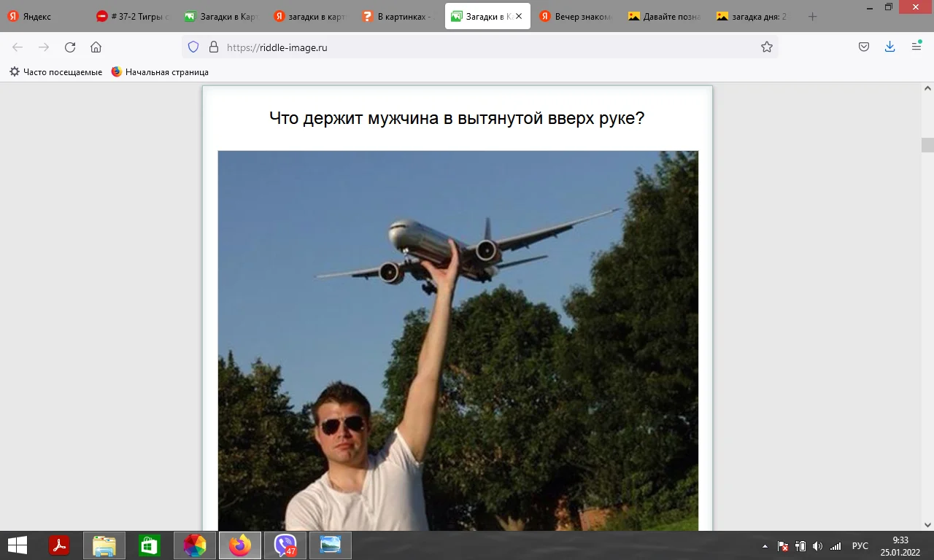The width and height of the screenshot is (934, 560).
Task: Open the Save to Pocket button
Action: coord(864,47)
